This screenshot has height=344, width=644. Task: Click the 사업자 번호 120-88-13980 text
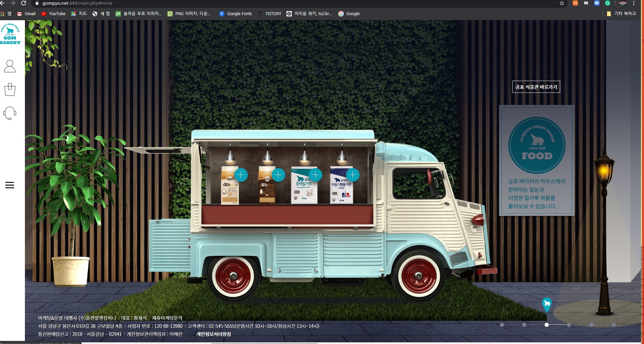(x=155, y=326)
